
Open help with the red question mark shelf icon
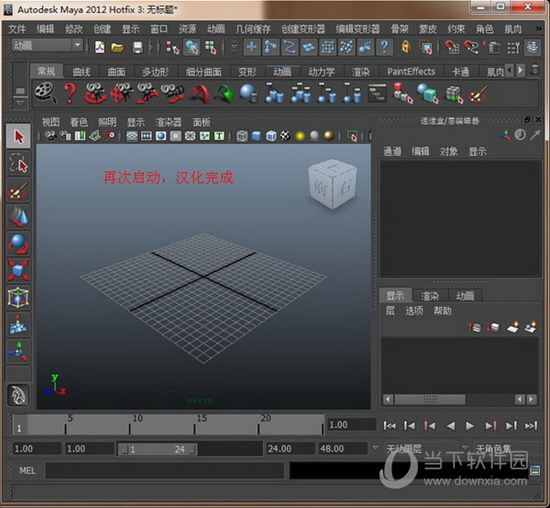click(70, 93)
